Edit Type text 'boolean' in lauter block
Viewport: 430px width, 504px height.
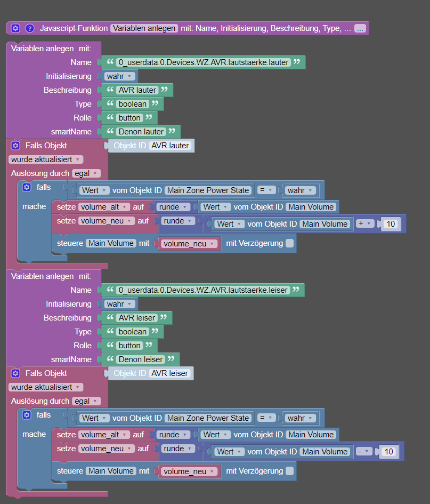[x=133, y=104]
